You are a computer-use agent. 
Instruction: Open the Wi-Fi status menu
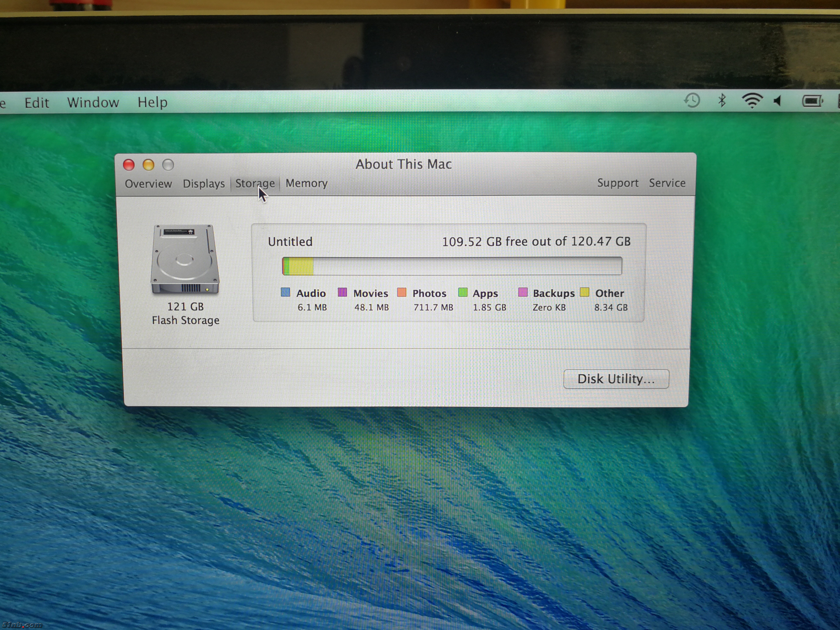click(752, 101)
